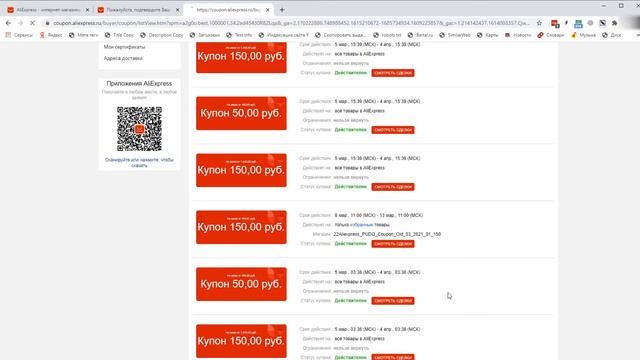
Task: Open Адреса доставки in the sidebar
Action: tap(123, 58)
